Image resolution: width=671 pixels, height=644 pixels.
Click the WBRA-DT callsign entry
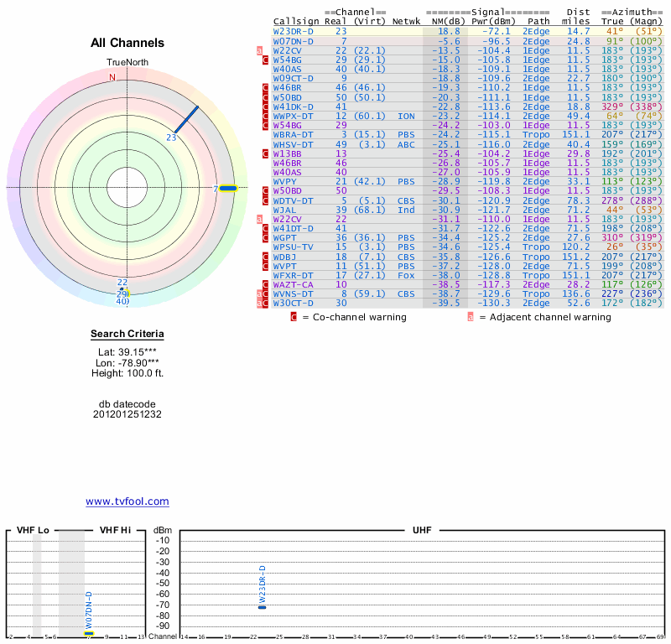[x=293, y=135]
